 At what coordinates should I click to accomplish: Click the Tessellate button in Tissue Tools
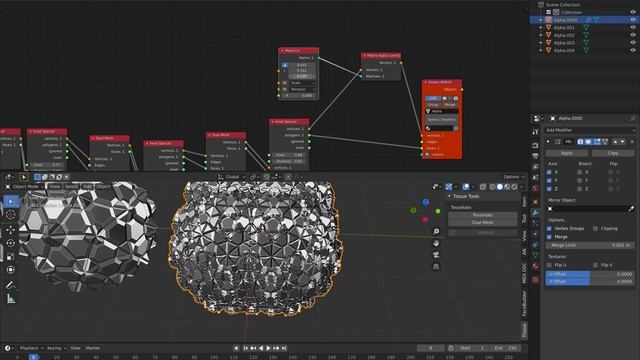click(x=482, y=215)
